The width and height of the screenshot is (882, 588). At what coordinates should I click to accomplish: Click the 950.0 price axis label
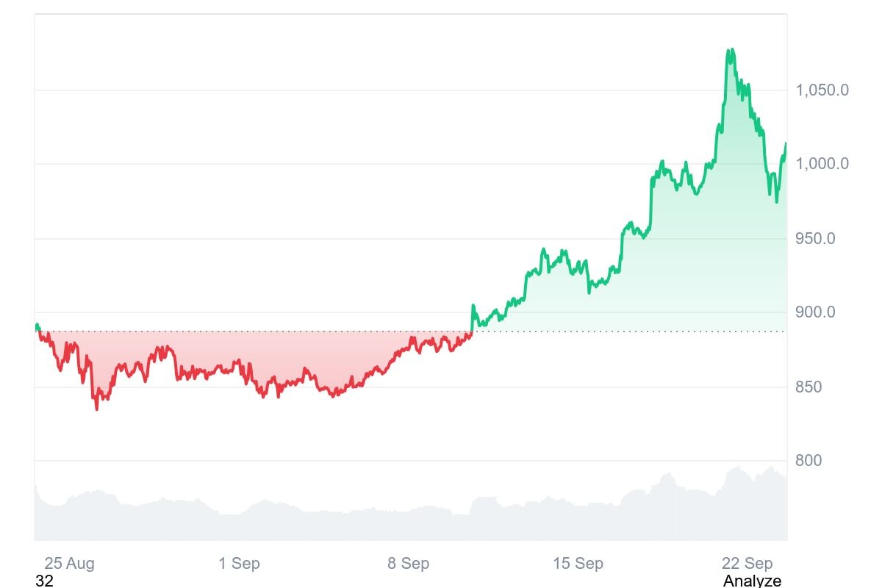coord(815,238)
